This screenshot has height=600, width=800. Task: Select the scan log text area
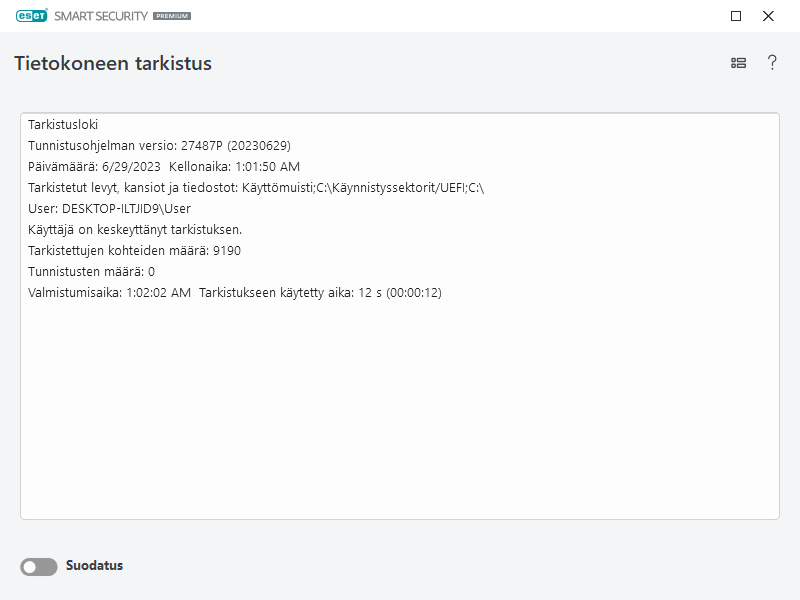[x=400, y=320]
